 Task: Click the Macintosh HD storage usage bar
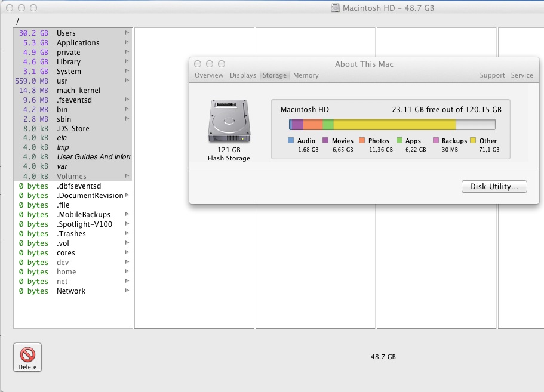click(x=392, y=124)
